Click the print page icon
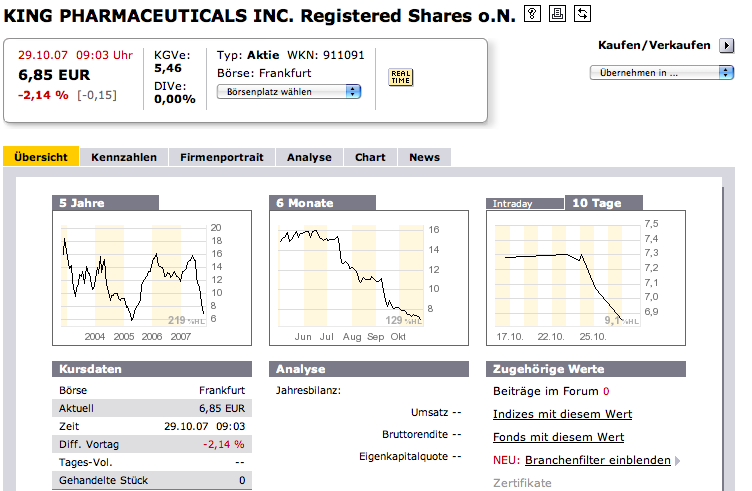The height and width of the screenshot is (491, 752). tap(558, 13)
